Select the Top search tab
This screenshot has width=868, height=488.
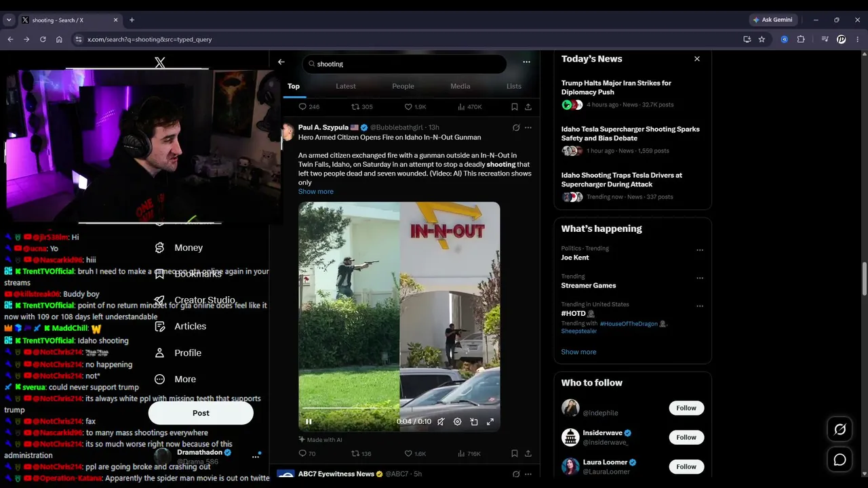tap(294, 86)
